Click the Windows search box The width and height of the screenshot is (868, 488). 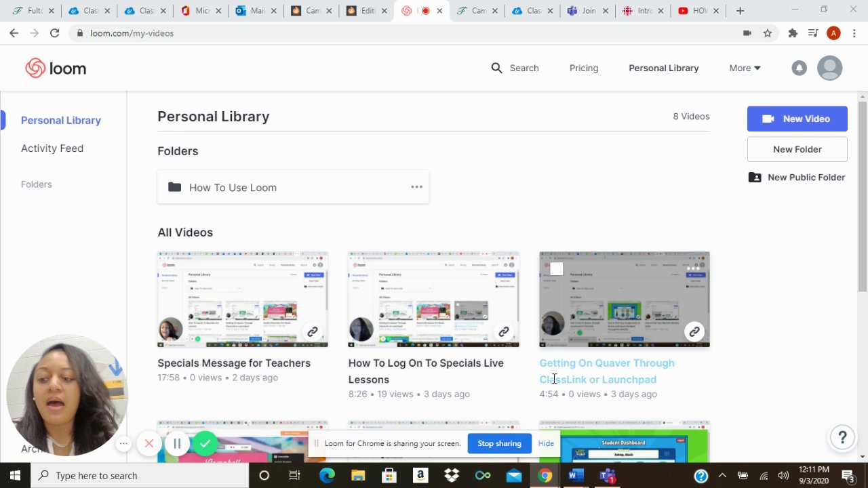(x=141, y=475)
